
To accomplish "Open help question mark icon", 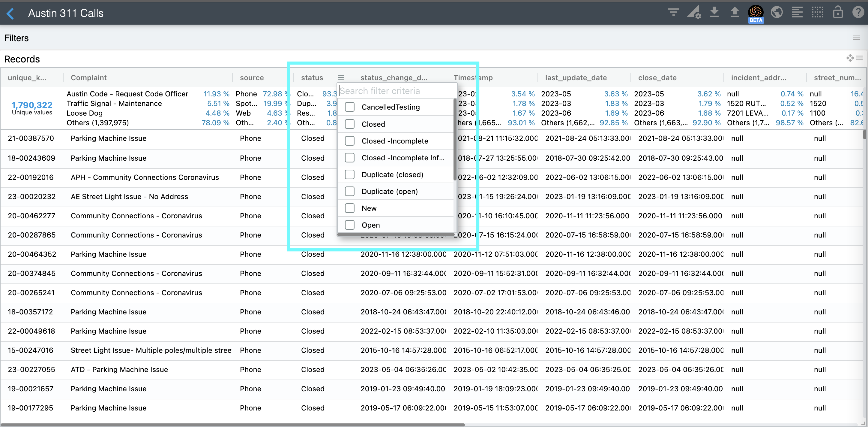I will 858,13.
